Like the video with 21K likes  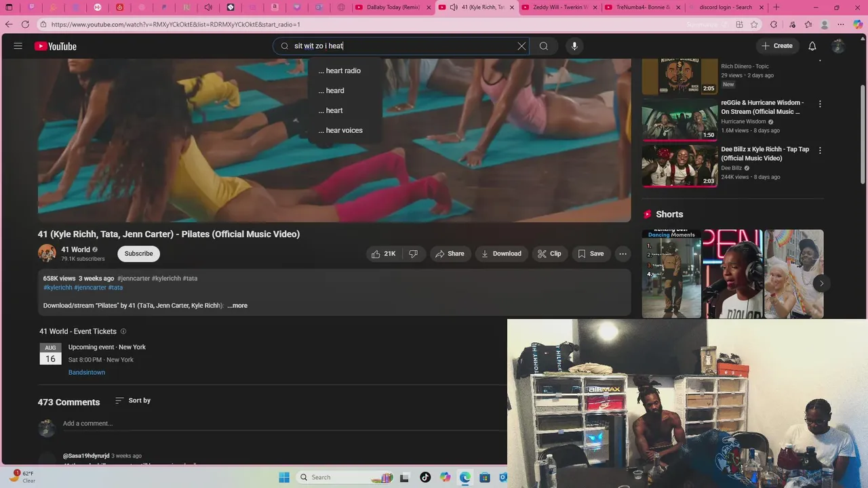pos(384,253)
